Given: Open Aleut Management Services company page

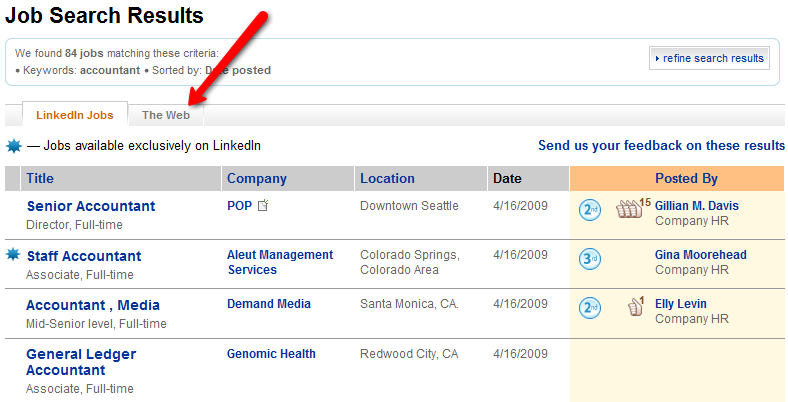Looking at the screenshot, I should coord(280,262).
